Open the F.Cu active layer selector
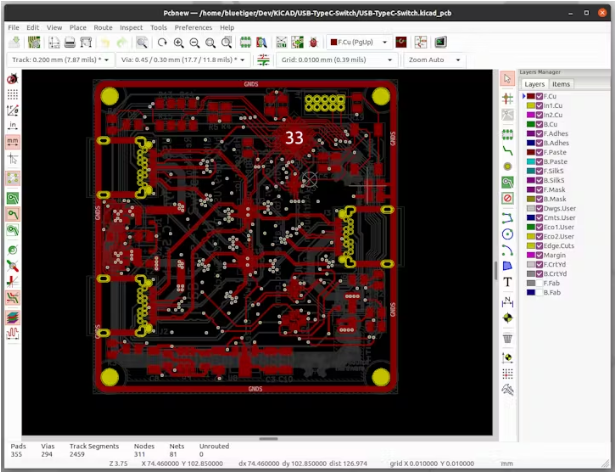 359,43
